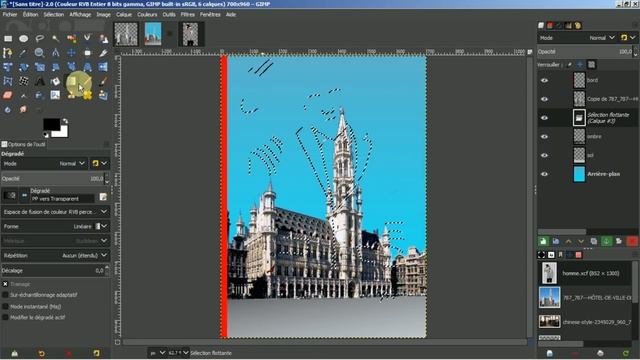Duplicate the selected layer

click(593, 241)
